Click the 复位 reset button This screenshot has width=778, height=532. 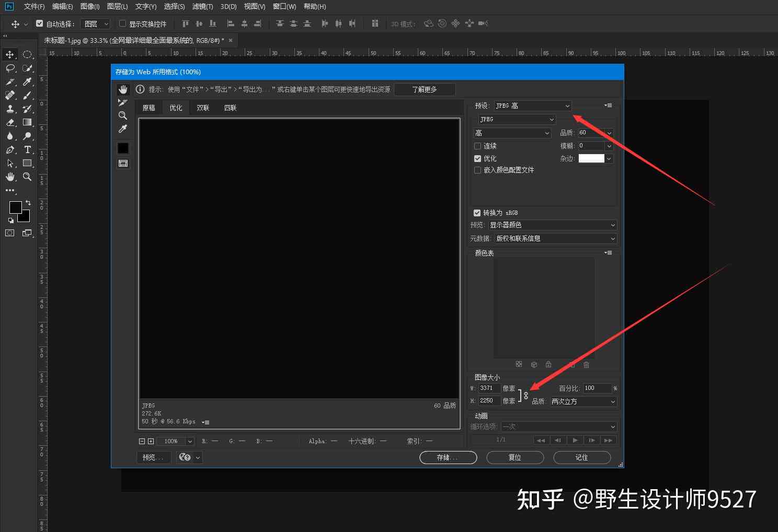click(515, 457)
